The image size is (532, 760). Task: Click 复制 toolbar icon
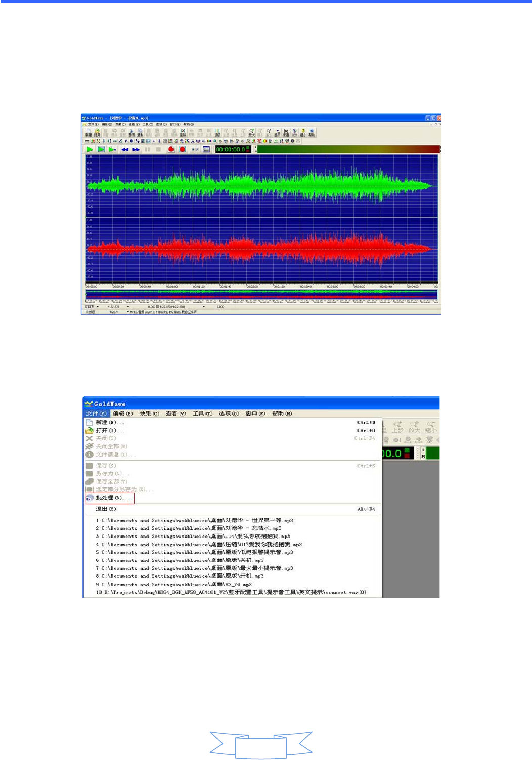coord(140,132)
